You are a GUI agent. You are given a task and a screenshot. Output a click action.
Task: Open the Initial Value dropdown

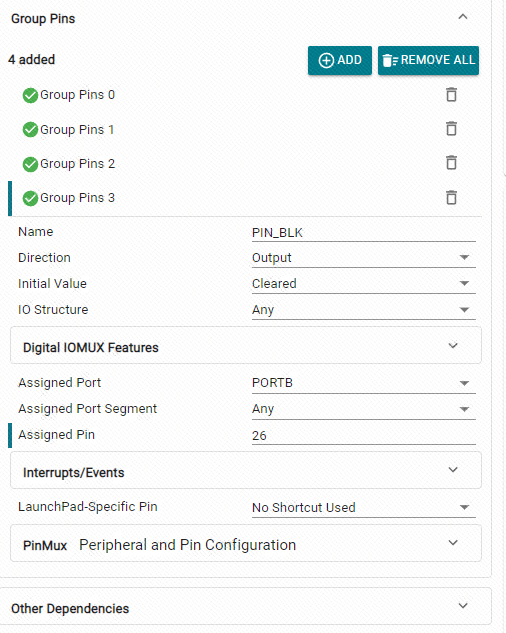coord(363,284)
